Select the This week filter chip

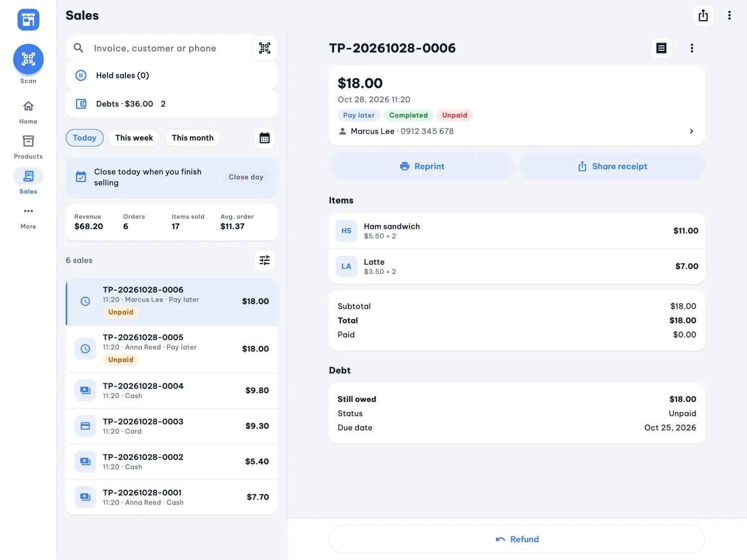pyautogui.click(x=134, y=138)
